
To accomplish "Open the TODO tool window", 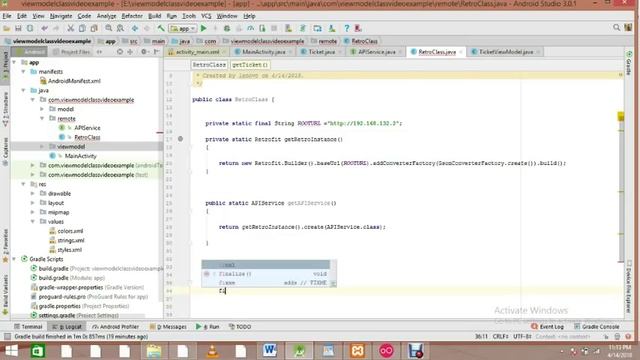I will coord(240,327).
